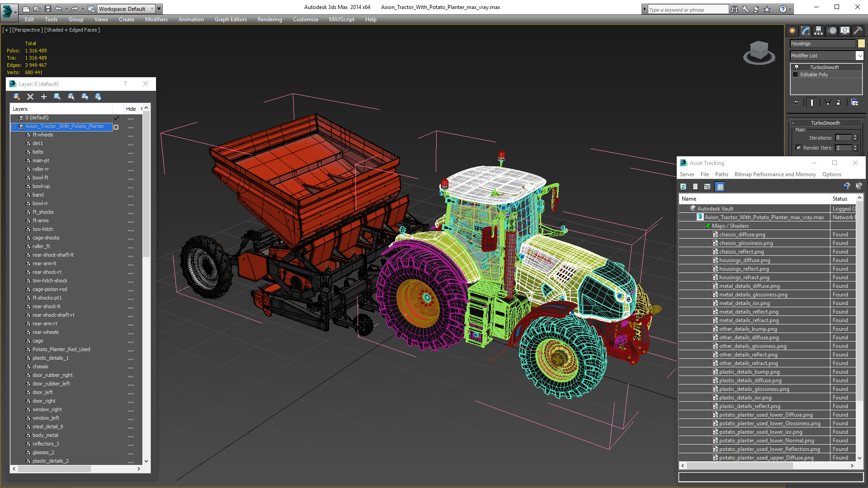Image resolution: width=868 pixels, height=488 pixels.
Task: Click Freeze/Unfreeze All Layers icon
Action: [98, 97]
